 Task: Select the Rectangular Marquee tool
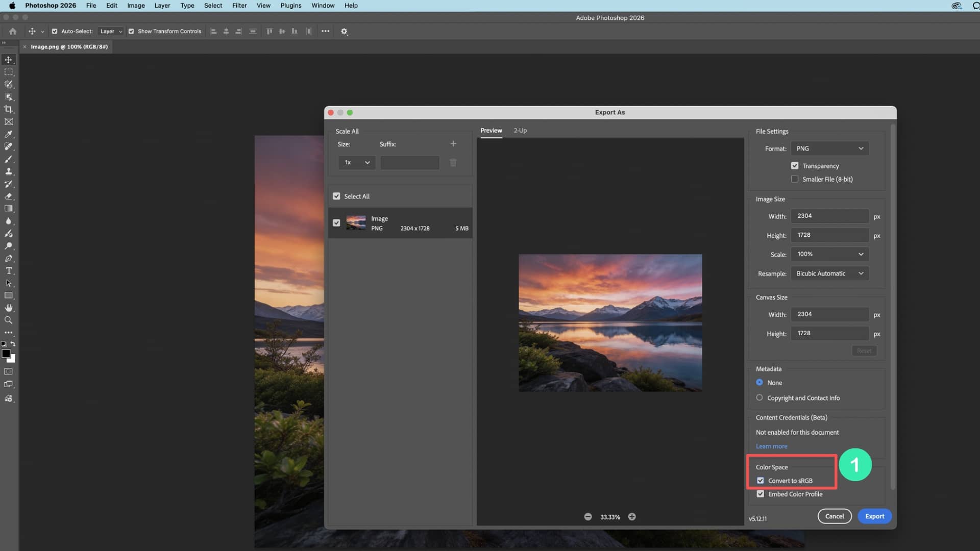[x=9, y=72]
